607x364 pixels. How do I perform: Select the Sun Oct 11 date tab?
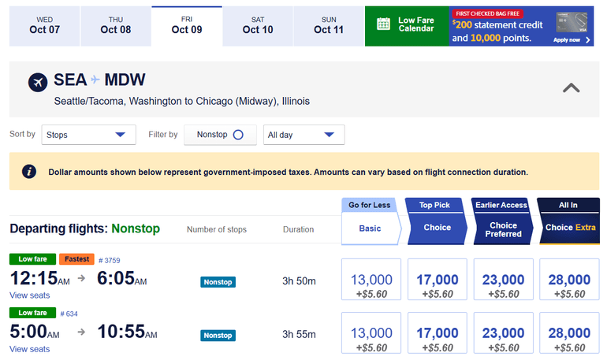point(329,26)
